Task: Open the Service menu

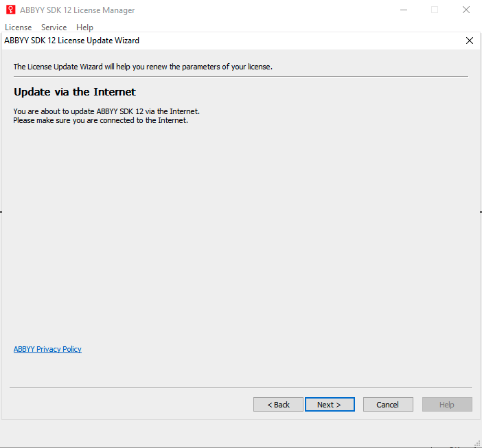Action: point(54,27)
